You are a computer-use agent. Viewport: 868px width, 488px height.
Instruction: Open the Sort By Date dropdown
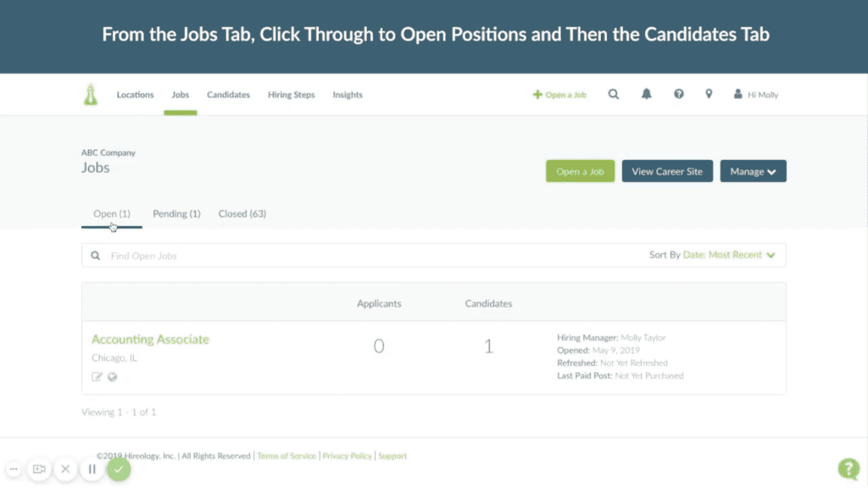pyautogui.click(x=729, y=255)
